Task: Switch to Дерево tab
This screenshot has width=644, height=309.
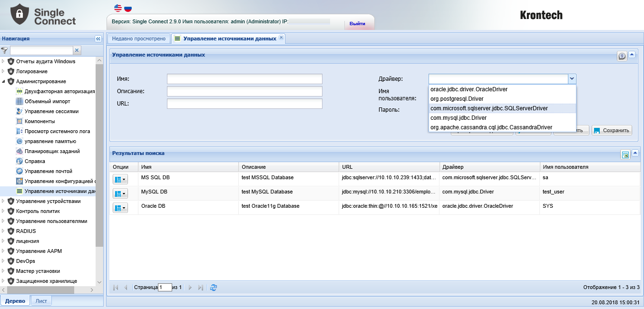Action: (x=15, y=301)
